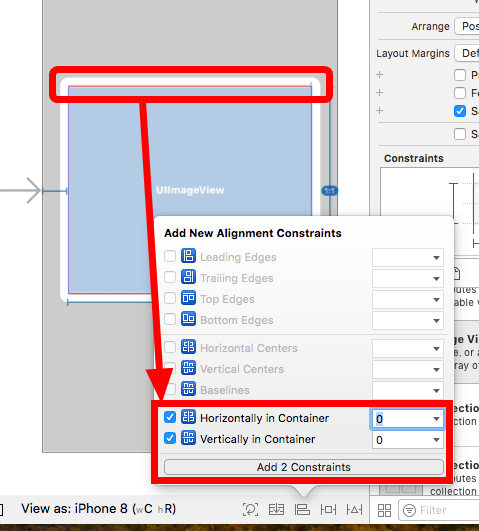This screenshot has width=479, height=531.
Task: Uncheck Horizontally in Container checkbox
Action: (170, 417)
